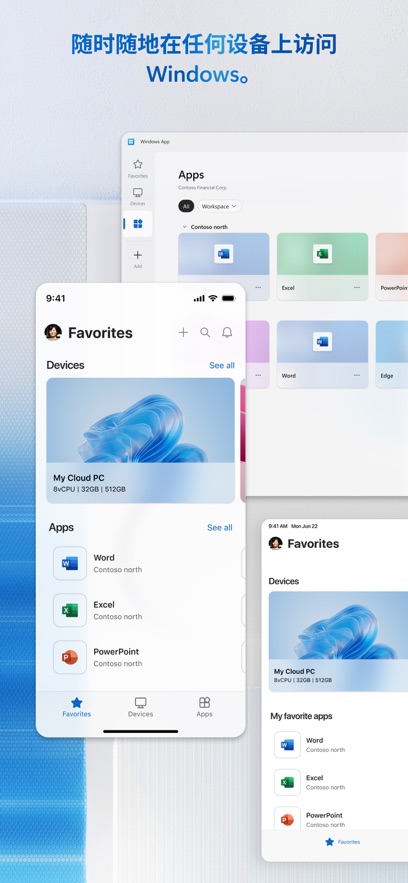Select the All filter pill in Apps view

(x=186, y=207)
